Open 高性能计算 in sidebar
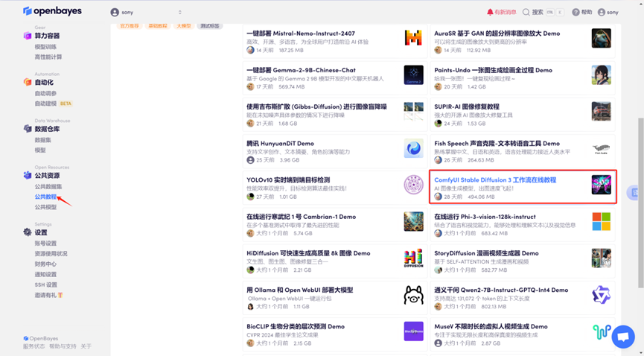 click(48, 57)
